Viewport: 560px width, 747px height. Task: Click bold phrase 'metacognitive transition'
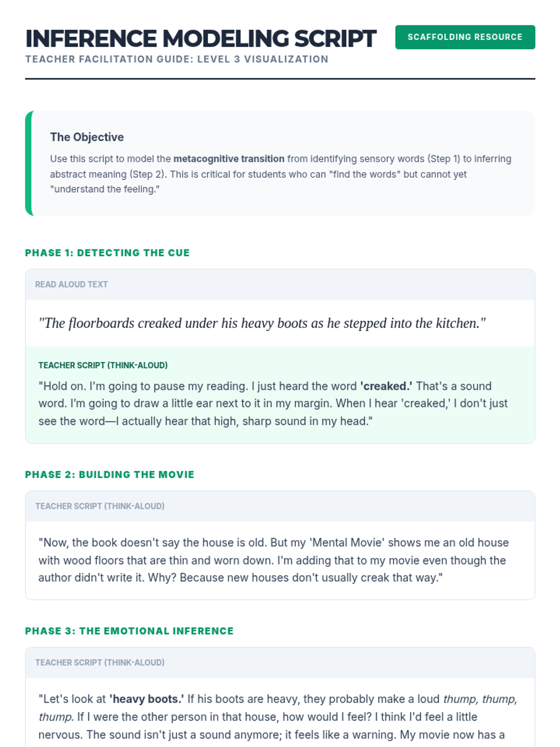[229, 159]
